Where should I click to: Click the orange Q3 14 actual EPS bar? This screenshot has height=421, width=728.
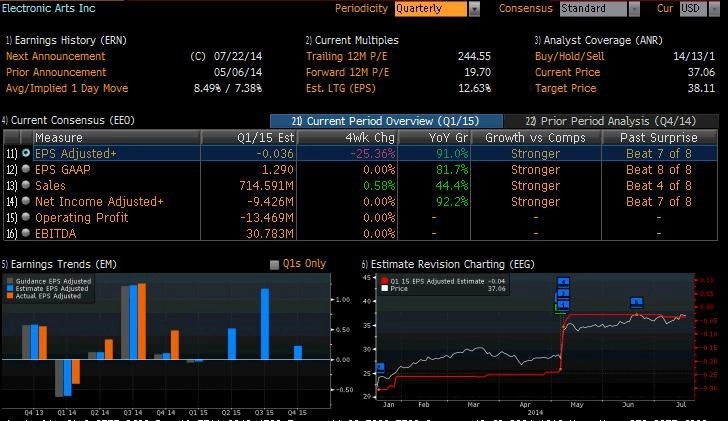click(142, 321)
